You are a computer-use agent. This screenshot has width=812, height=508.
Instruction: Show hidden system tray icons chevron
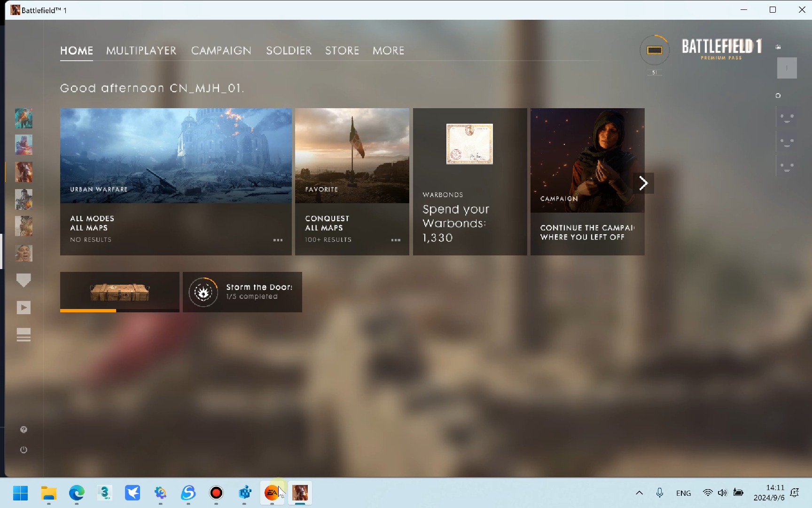(x=639, y=493)
